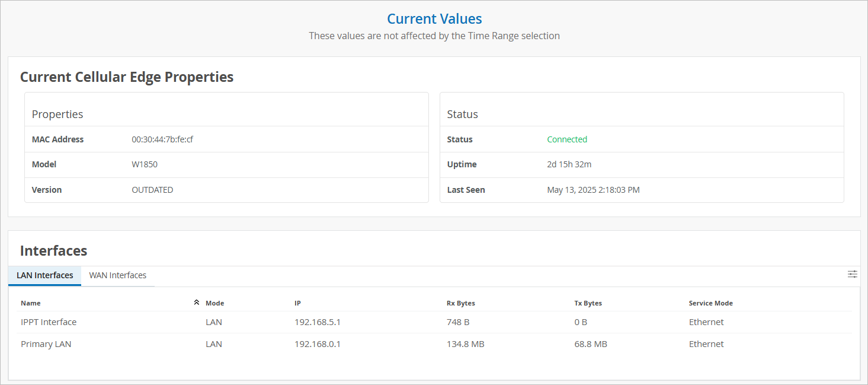
Task: Click the OUTDATED version value
Action: 152,190
